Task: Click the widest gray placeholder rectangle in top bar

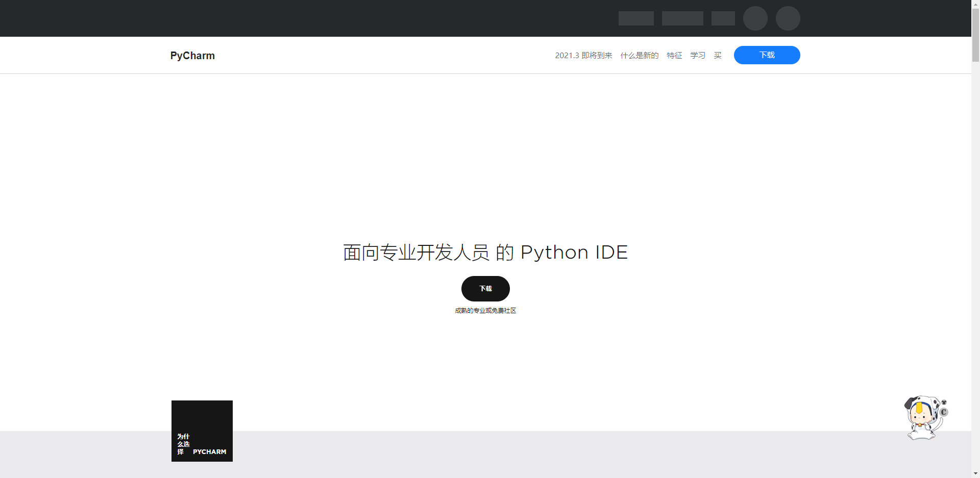Action: [x=682, y=18]
